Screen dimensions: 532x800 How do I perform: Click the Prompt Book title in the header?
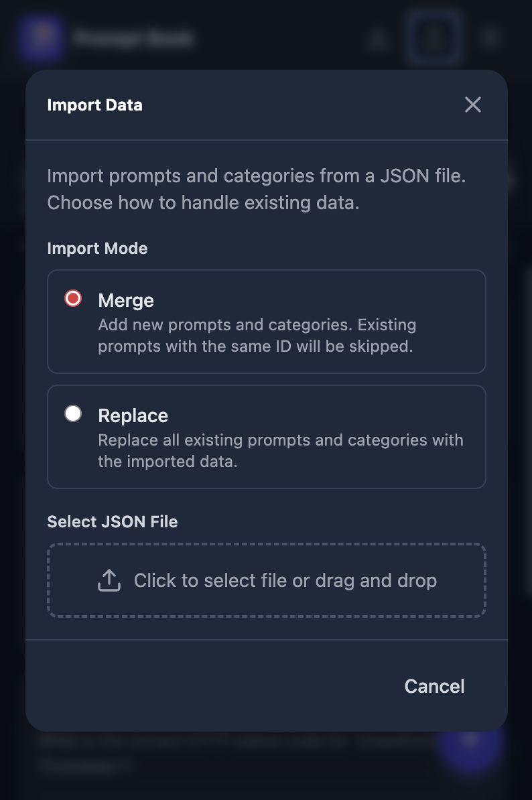[133, 38]
